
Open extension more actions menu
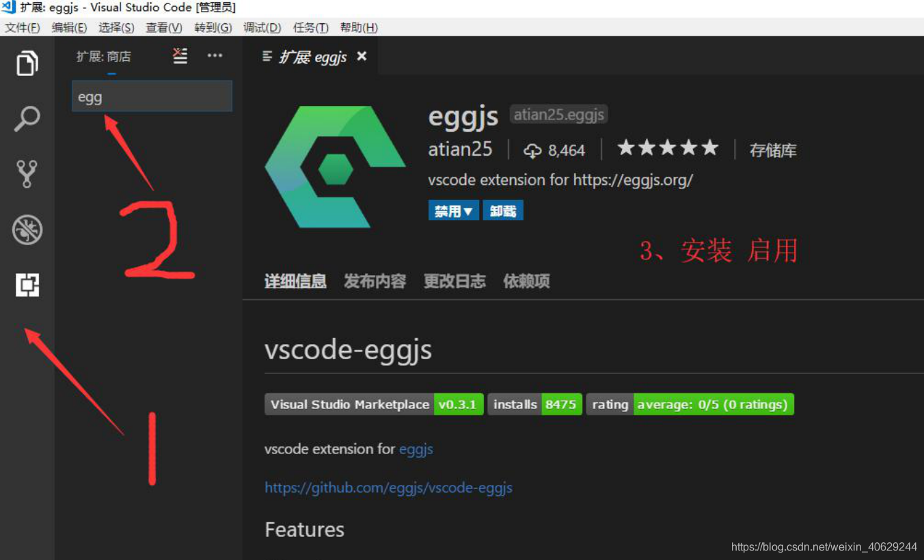pyautogui.click(x=215, y=56)
